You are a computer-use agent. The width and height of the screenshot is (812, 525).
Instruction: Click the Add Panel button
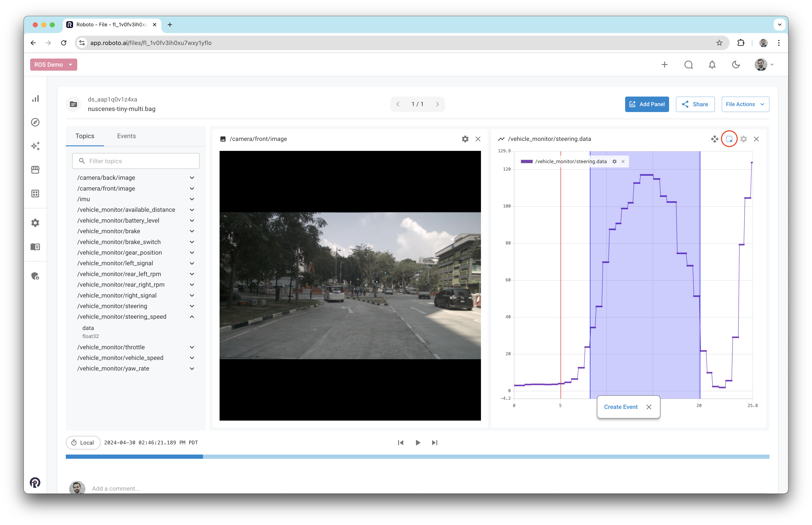tap(647, 104)
